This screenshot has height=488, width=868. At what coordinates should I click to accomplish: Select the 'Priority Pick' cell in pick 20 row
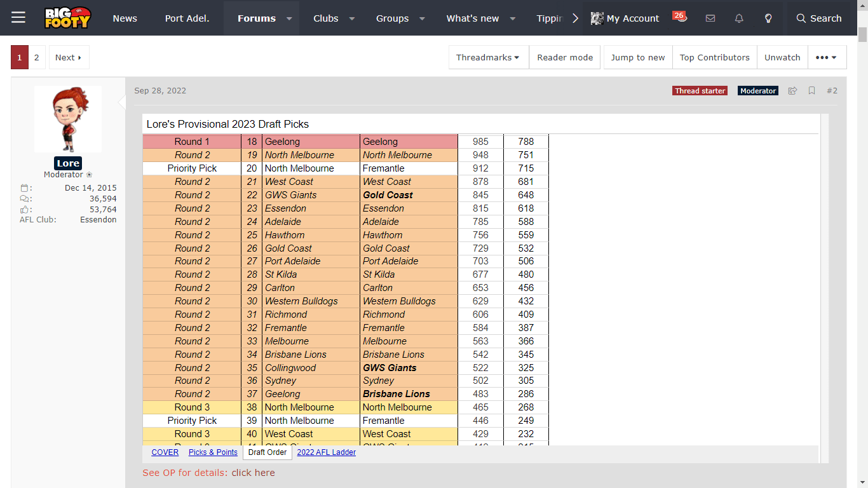click(192, 168)
